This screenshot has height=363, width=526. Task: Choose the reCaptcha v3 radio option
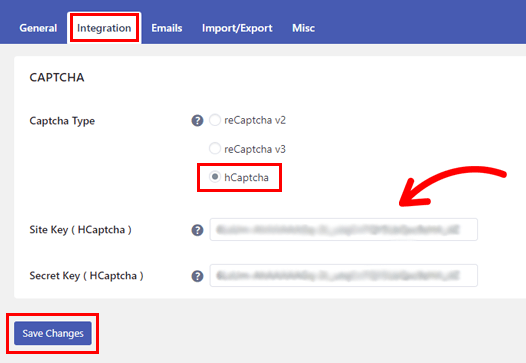pyautogui.click(x=215, y=149)
